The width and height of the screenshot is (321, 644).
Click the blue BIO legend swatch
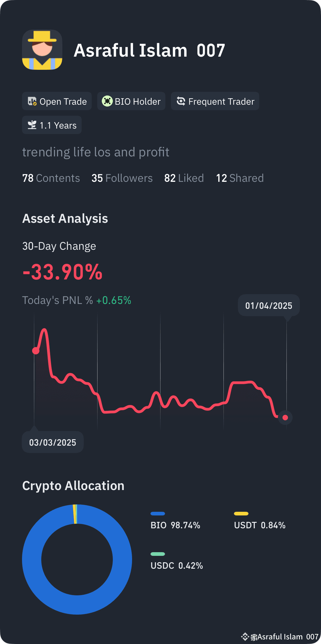[158, 514]
